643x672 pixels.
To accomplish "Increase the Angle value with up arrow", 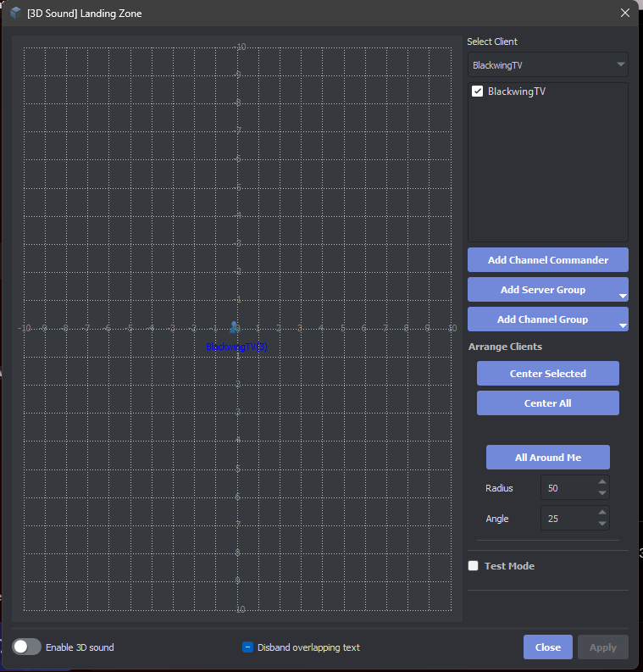I will click(602, 513).
